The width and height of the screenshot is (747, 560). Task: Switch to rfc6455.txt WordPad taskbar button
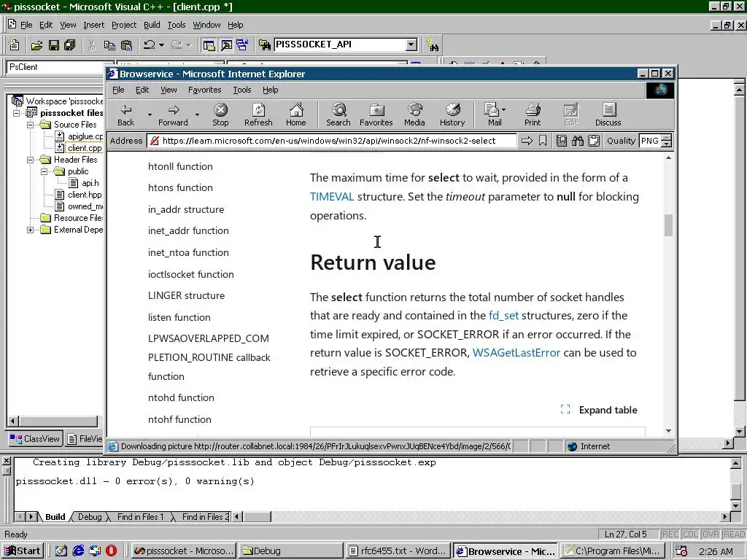click(398, 551)
